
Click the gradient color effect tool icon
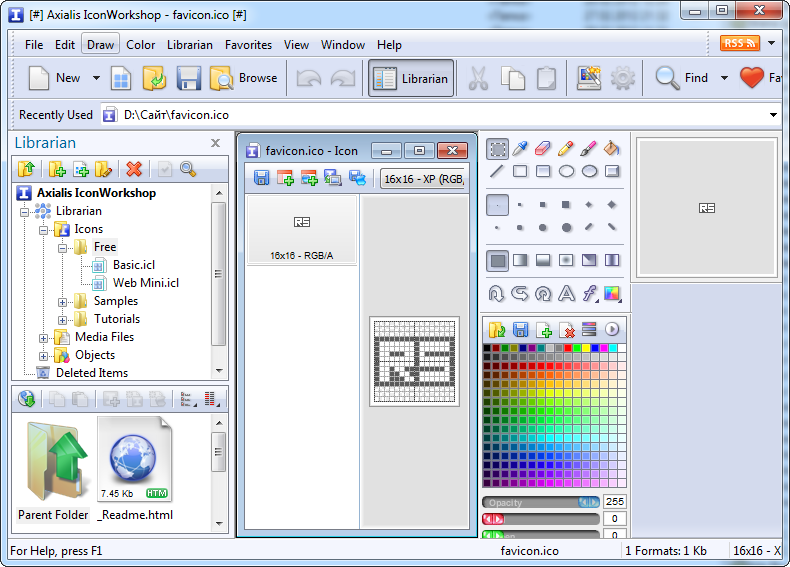pyautogui.click(x=612, y=293)
